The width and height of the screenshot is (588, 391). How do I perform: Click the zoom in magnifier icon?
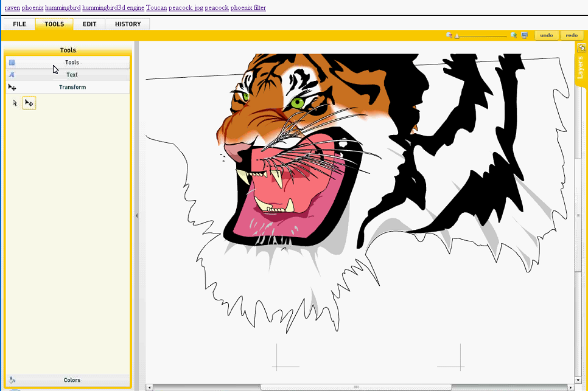513,35
